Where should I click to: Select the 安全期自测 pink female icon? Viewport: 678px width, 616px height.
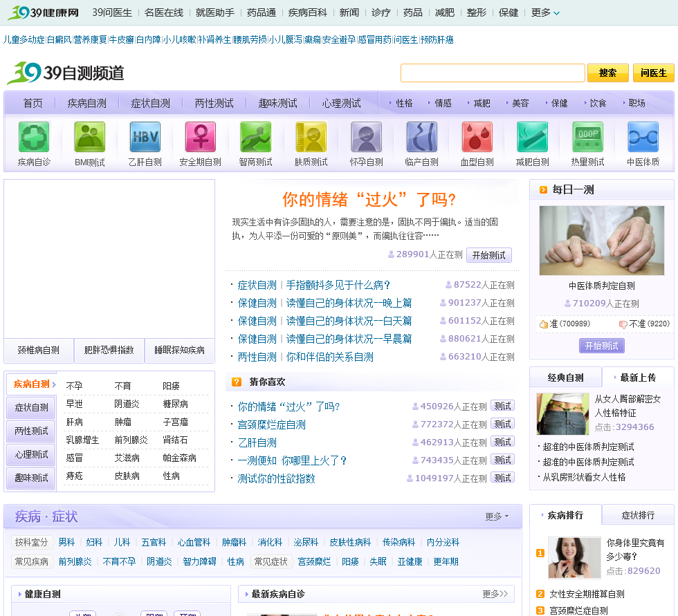pos(200,137)
